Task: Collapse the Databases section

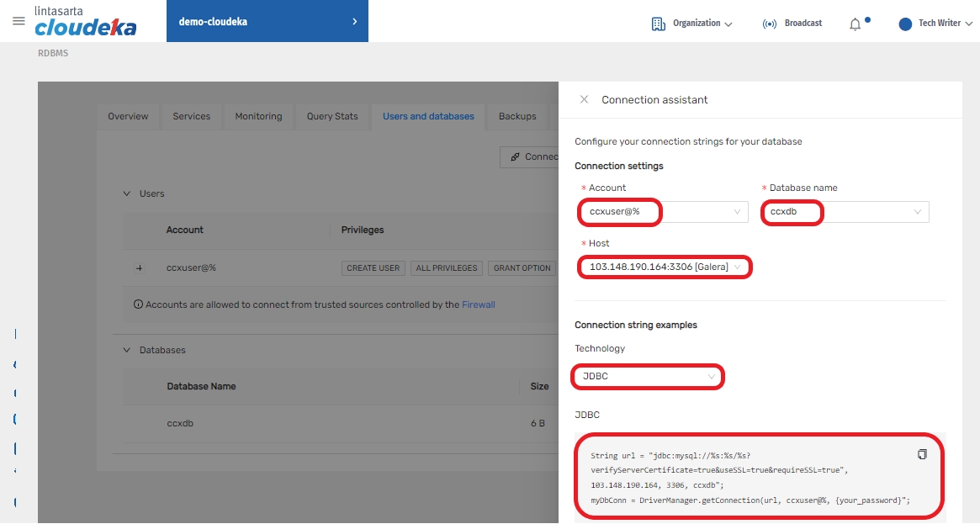Action: point(128,350)
